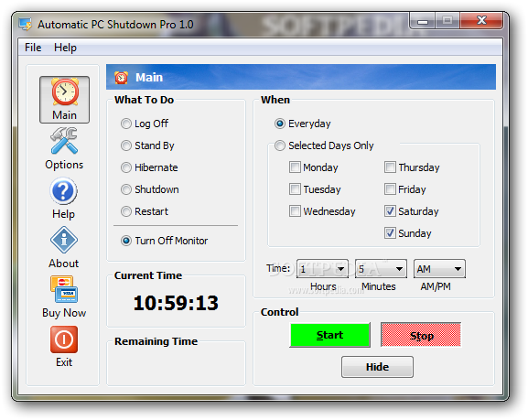Choose the Hibernate radio button
The height and width of the screenshot is (420, 528).
click(x=126, y=167)
